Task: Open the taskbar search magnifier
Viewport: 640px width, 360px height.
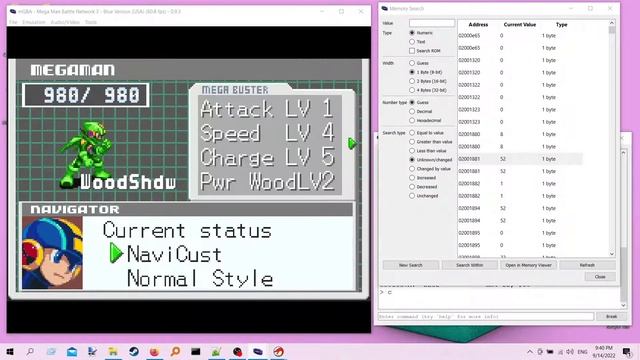Action: 30,351
